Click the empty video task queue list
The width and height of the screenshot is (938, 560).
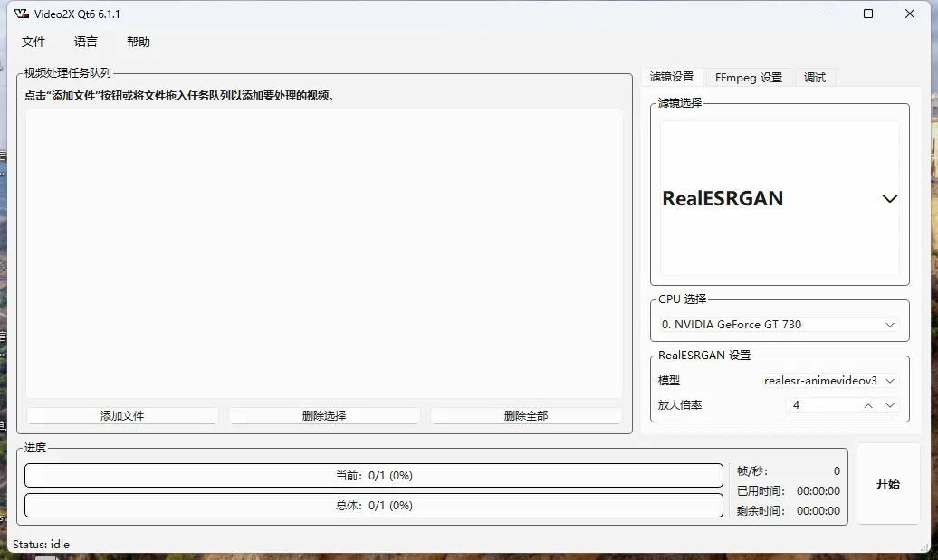click(x=324, y=253)
